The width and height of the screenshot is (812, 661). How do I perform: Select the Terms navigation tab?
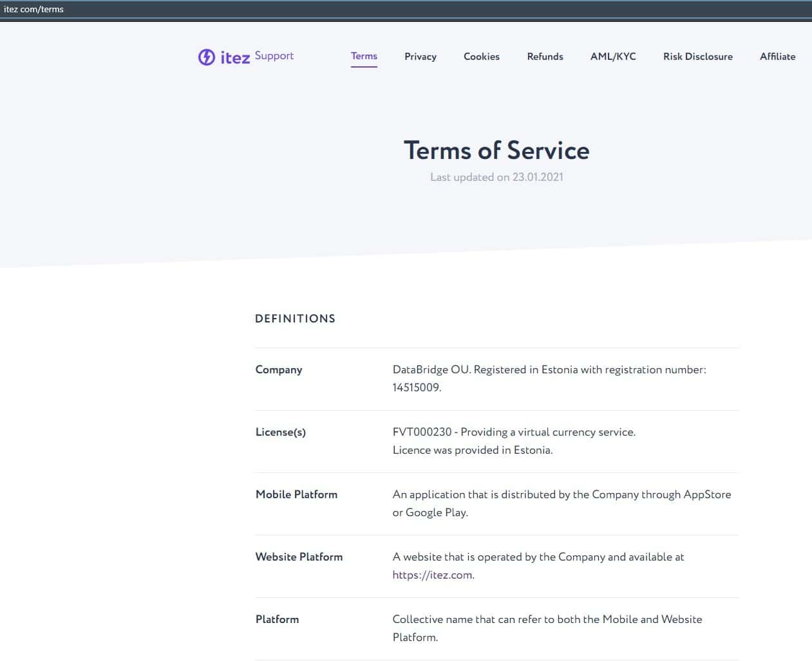[x=364, y=56]
